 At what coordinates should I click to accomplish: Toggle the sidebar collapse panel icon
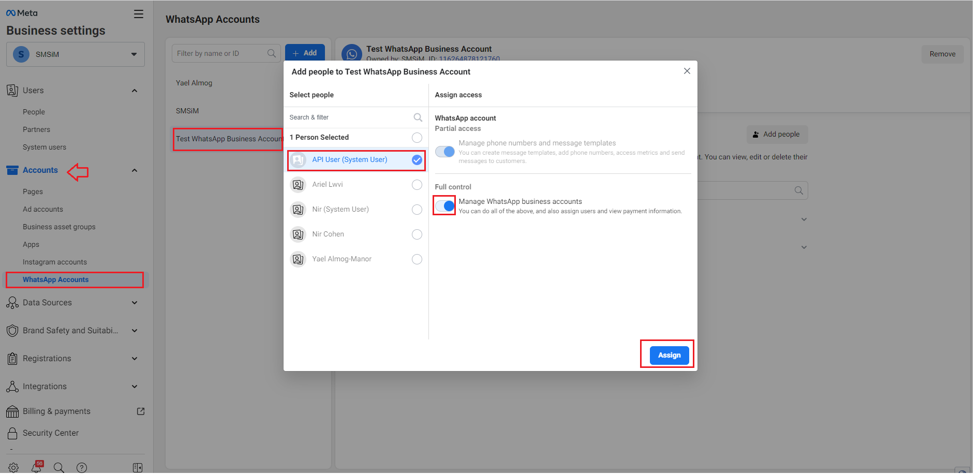[138, 468]
